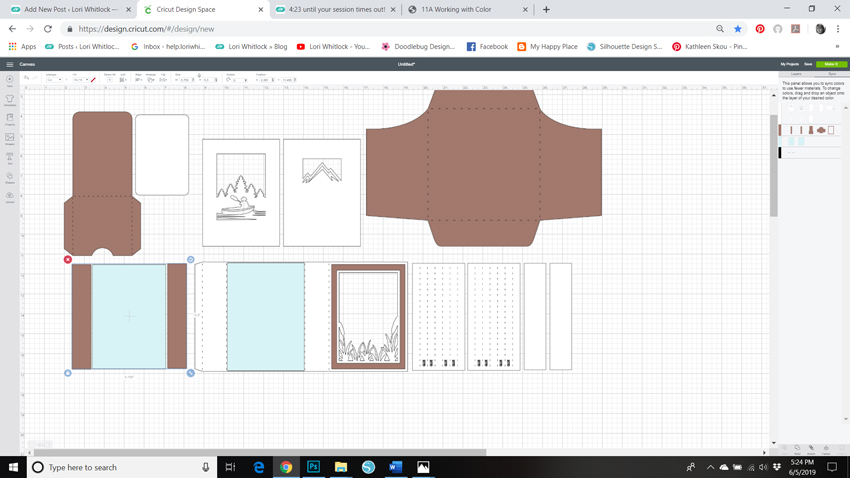Image resolution: width=850 pixels, height=478 pixels.
Task: Open the Templates tool in left sidebar
Action: tap(10, 100)
